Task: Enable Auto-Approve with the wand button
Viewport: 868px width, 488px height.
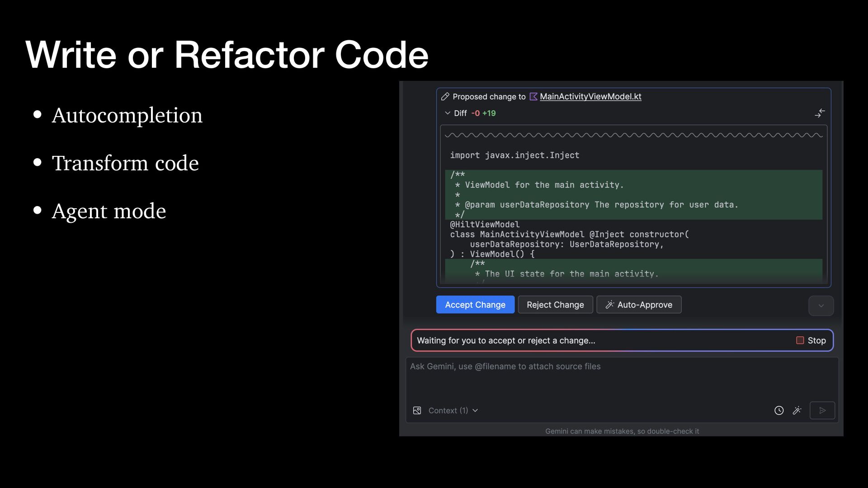Action: 639,305
